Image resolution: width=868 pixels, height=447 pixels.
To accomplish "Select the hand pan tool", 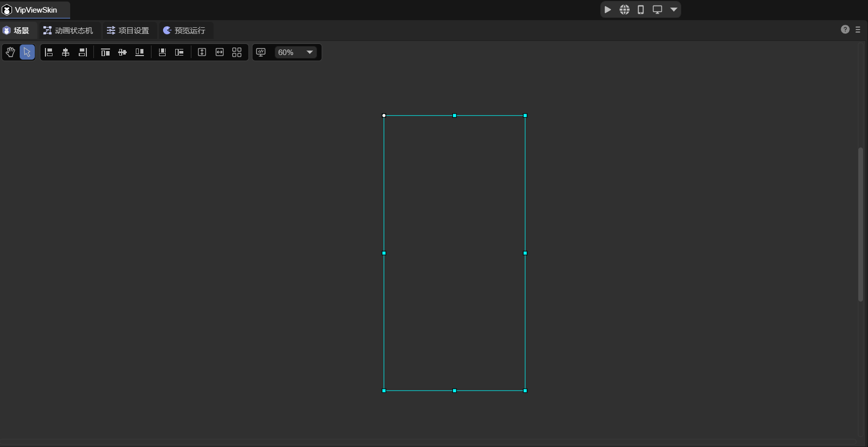I will click(10, 53).
